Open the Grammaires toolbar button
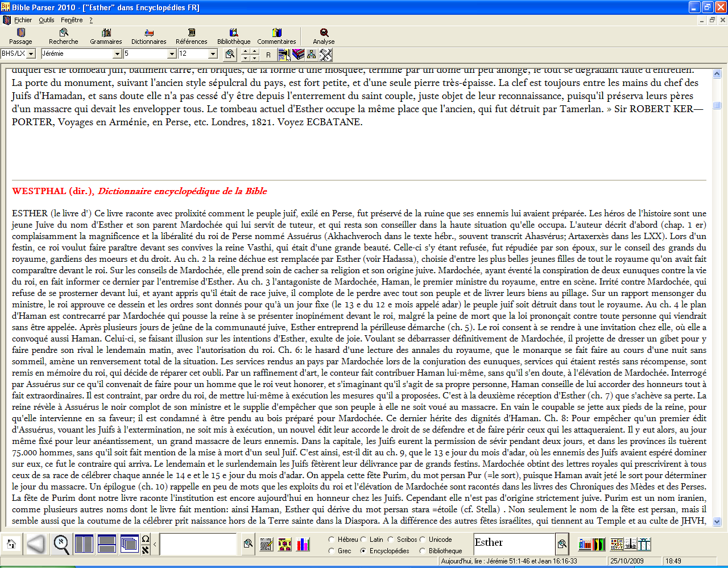 (106, 36)
